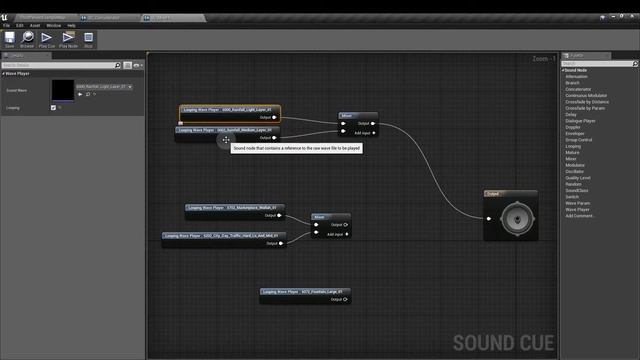
Task: Click Output pin of Marketplace Wallah node
Action: point(279,216)
